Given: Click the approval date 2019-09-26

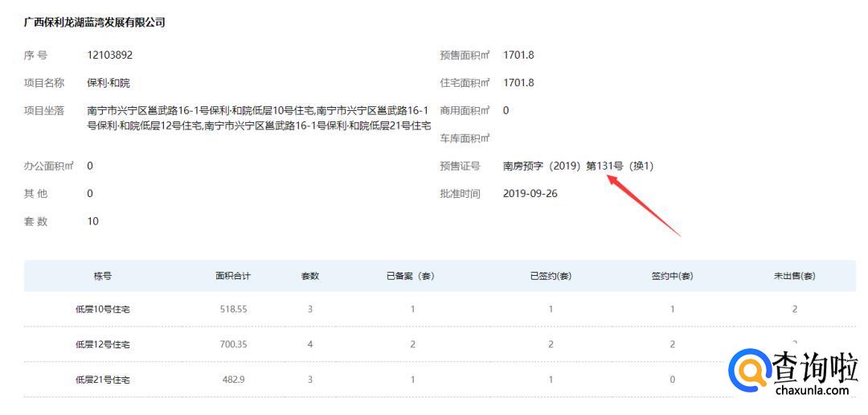Looking at the screenshot, I should tap(530, 194).
